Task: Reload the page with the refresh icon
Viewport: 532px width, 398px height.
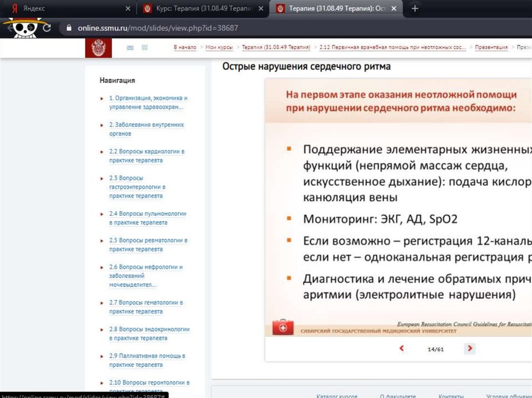Action: point(47,28)
